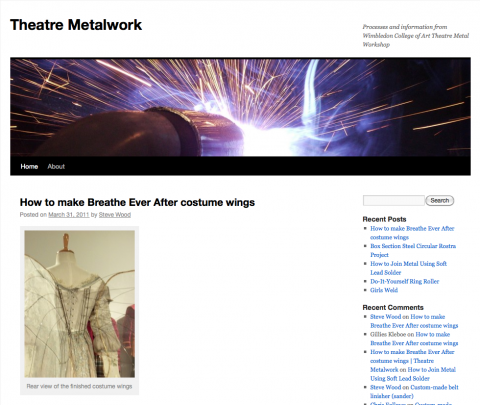480x405 pixels.
Task: Click commenter name Gillies Kleboe
Action: (388, 334)
